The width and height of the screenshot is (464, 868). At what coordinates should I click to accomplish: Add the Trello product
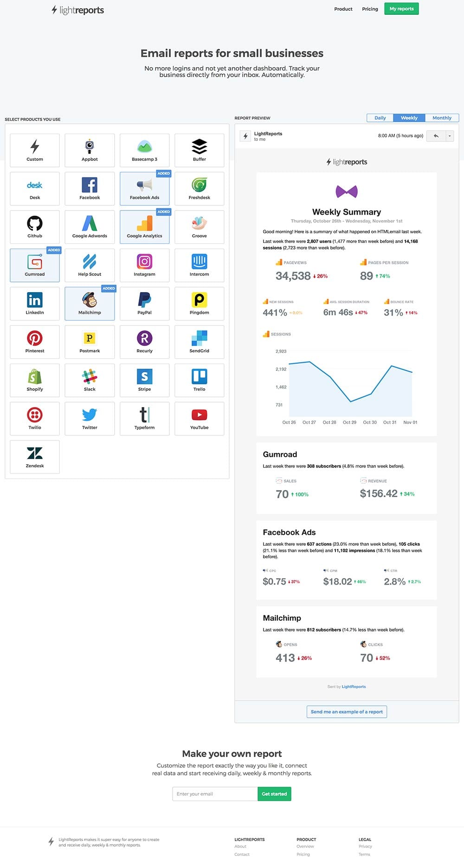pos(199,380)
